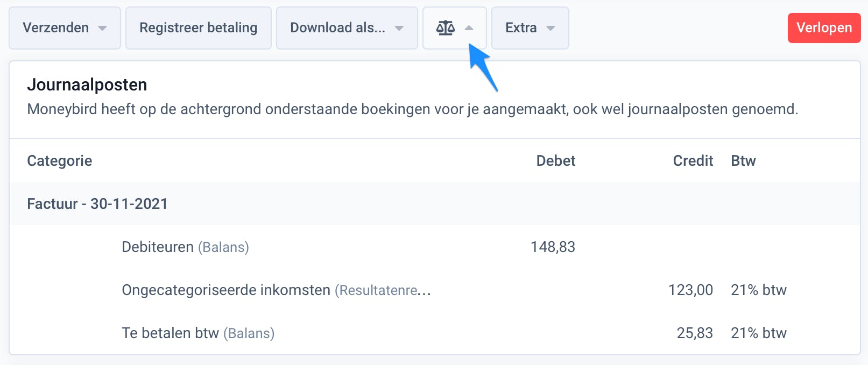Image resolution: width=868 pixels, height=365 pixels.
Task: Open the Balans link next to Debiteuren
Action: point(224,247)
